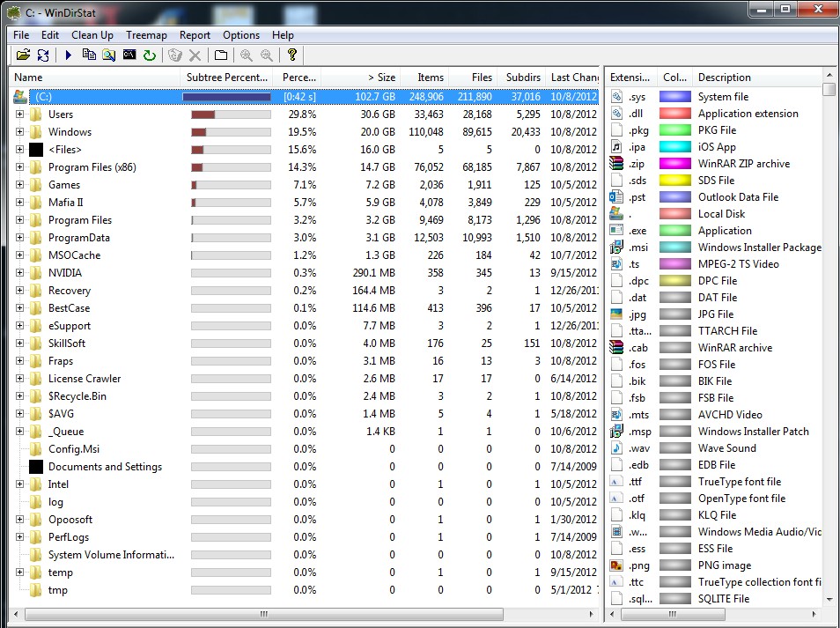Click the yellow Help question mark icon
Screen dimensions: 840x628
tap(291, 55)
